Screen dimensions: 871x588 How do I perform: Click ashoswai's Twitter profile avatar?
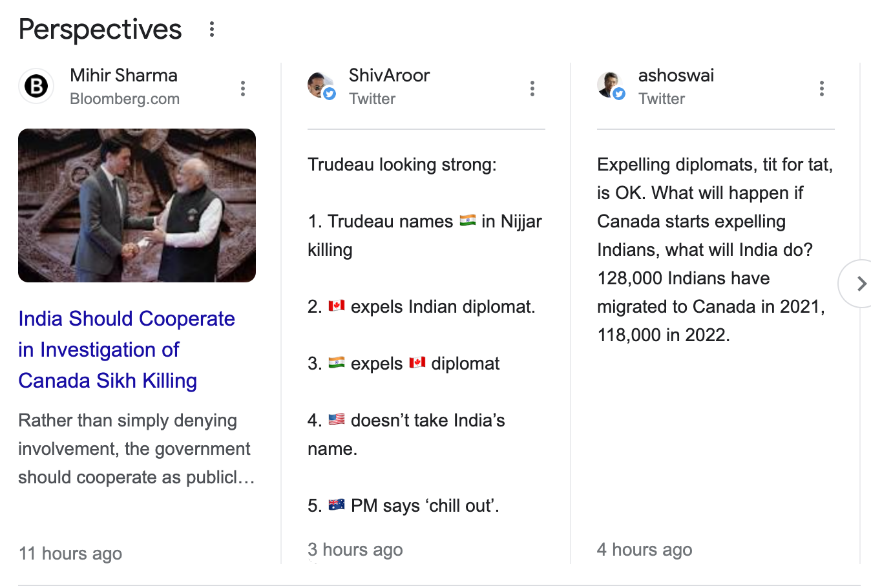click(611, 85)
